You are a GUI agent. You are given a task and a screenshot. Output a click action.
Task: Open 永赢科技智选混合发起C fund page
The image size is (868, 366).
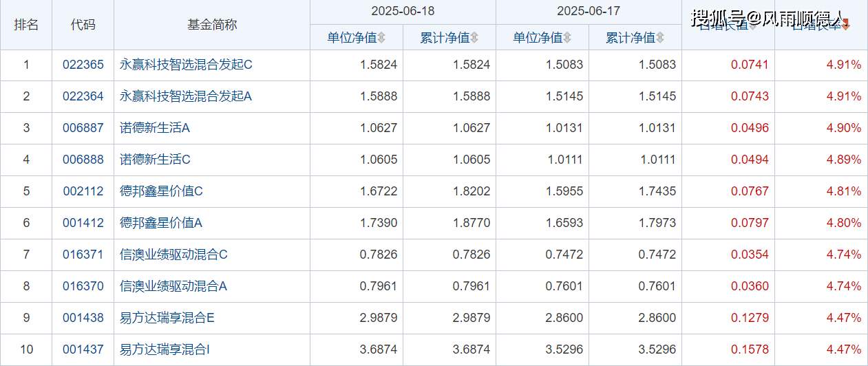pos(187,65)
